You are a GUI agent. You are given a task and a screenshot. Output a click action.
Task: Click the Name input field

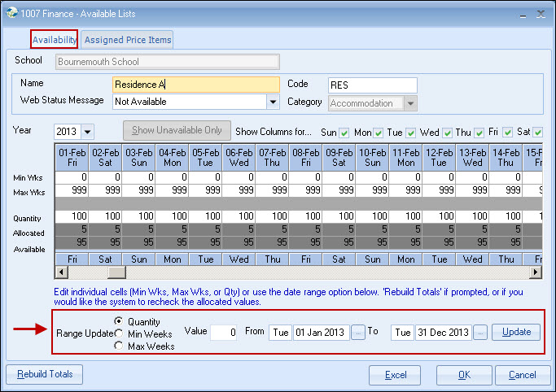click(196, 85)
